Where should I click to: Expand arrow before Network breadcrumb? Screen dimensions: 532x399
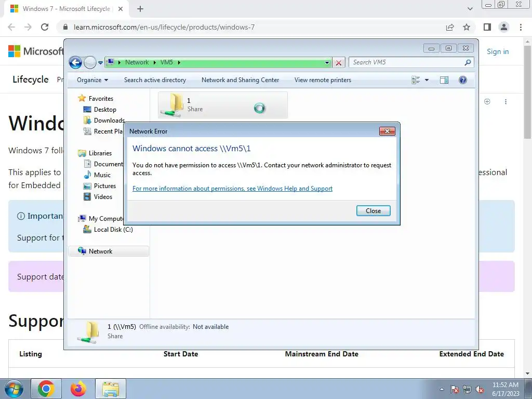coord(119,62)
